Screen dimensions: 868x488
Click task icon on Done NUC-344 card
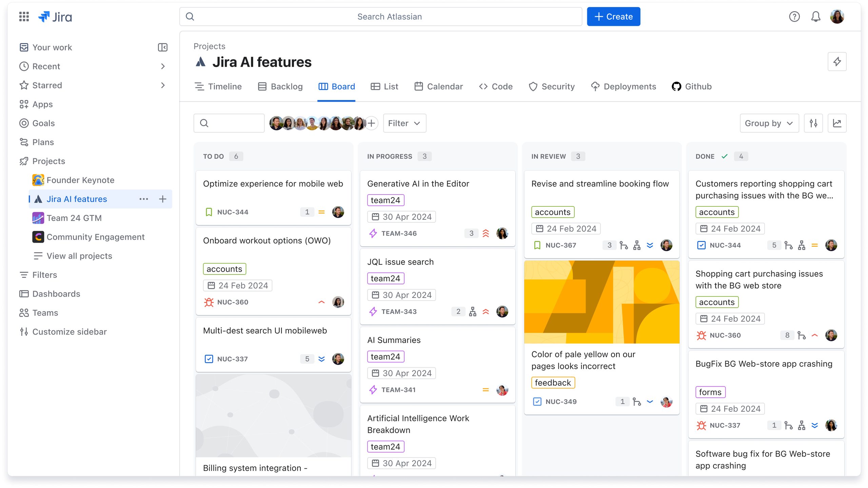click(701, 245)
